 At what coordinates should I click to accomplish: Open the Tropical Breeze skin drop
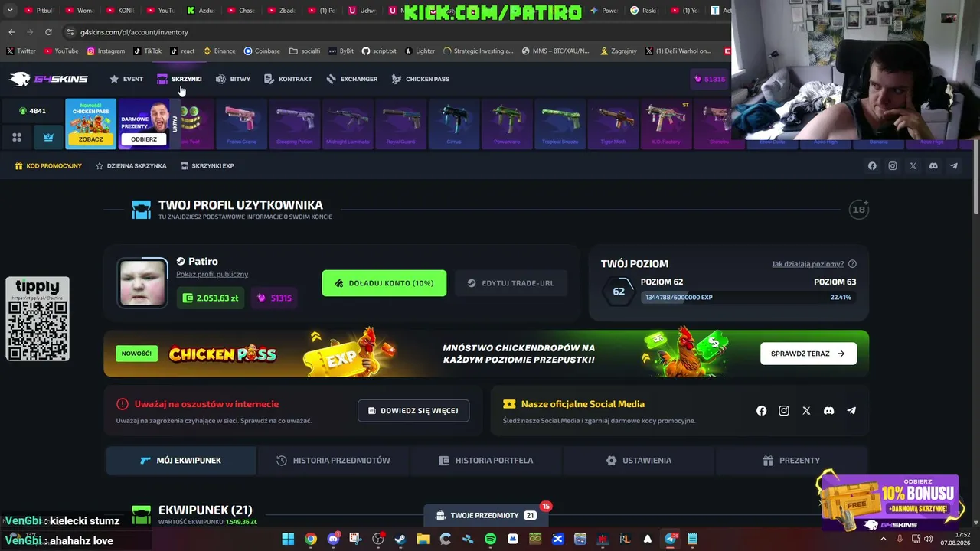[560, 123]
